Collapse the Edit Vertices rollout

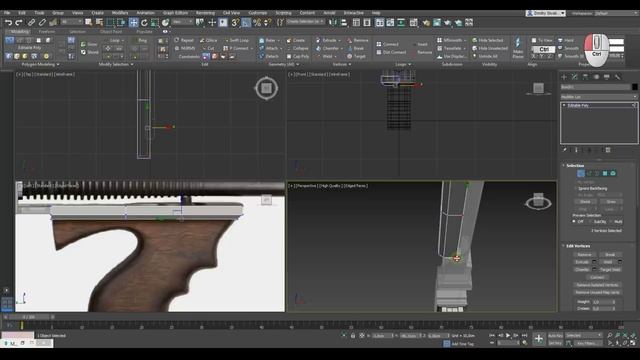pos(578,246)
